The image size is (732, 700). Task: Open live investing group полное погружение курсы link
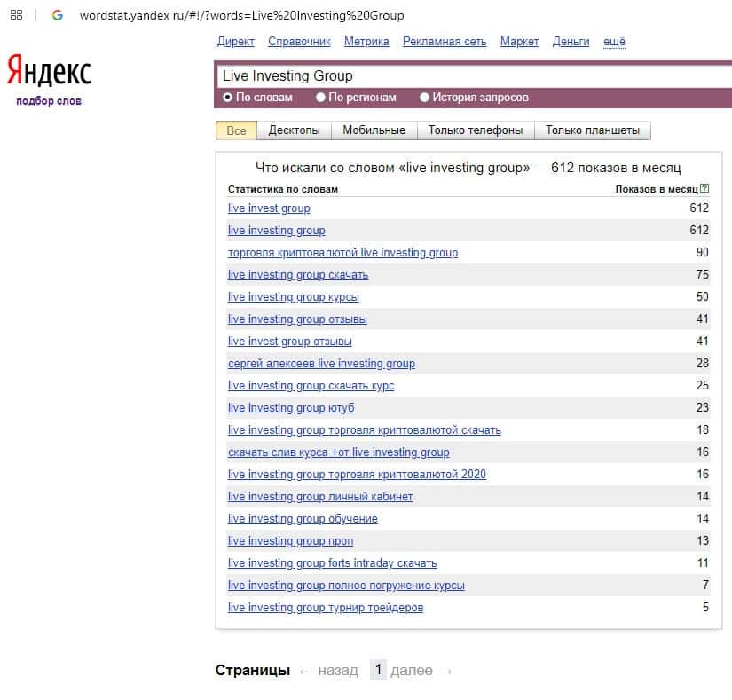pyautogui.click(x=346, y=585)
